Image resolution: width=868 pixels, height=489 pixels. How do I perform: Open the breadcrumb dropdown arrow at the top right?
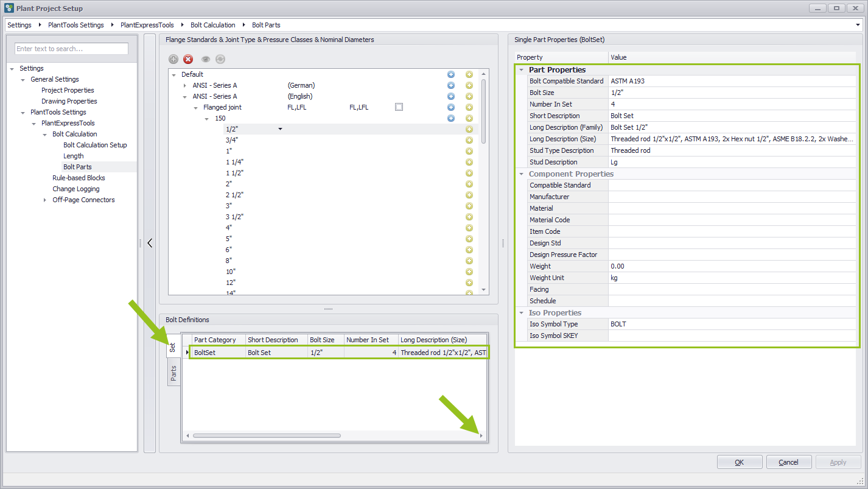(858, 25)
